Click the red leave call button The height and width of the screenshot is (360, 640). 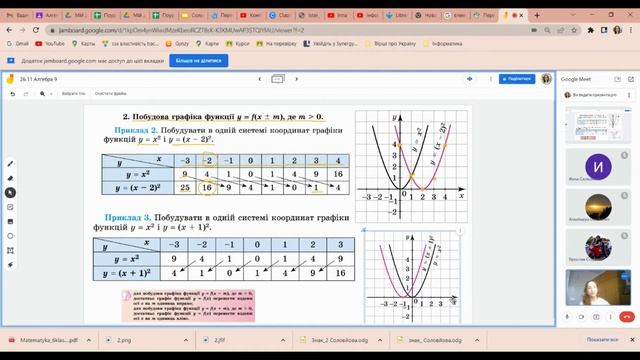point(627,317)
